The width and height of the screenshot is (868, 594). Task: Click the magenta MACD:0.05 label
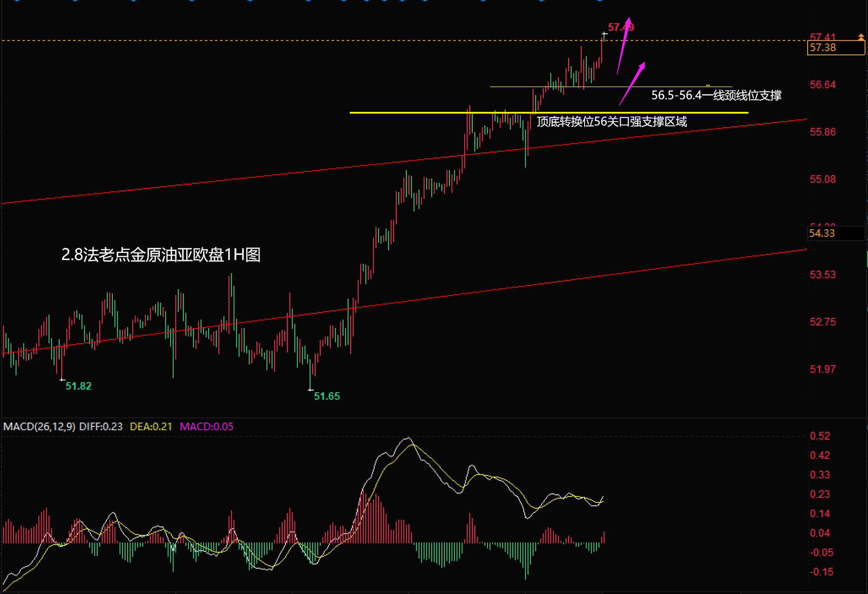pos(206,427)
